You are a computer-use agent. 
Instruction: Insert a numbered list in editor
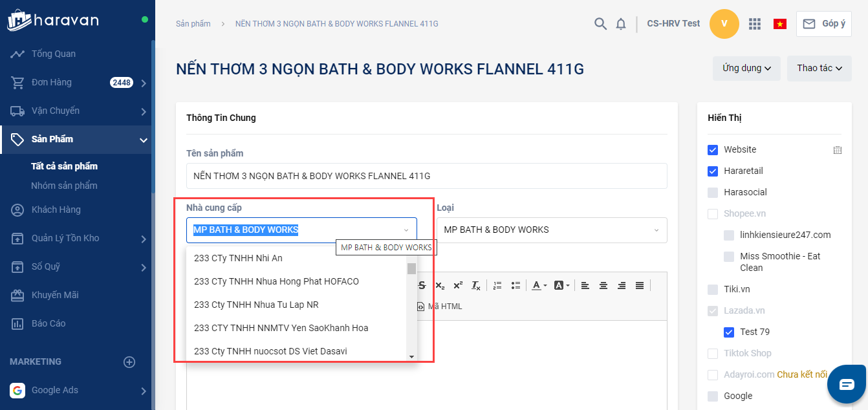[497, 285]
